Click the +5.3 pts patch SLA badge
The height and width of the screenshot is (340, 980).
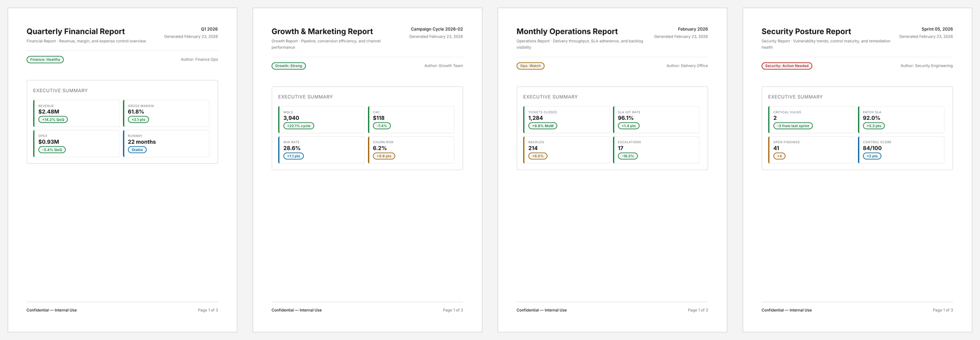tap(874, 126)
